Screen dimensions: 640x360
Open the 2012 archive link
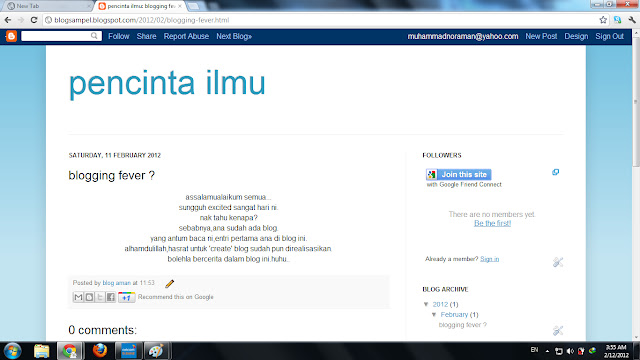440,304
